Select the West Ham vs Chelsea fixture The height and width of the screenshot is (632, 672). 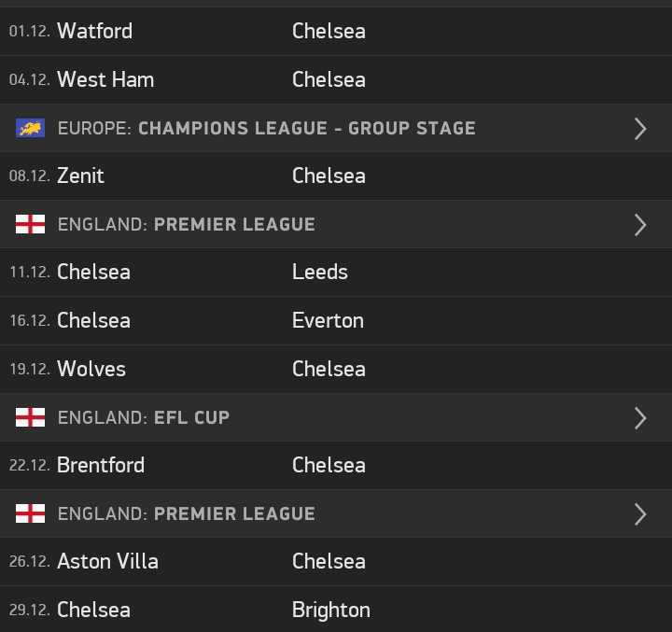click(x=336, y=79)
